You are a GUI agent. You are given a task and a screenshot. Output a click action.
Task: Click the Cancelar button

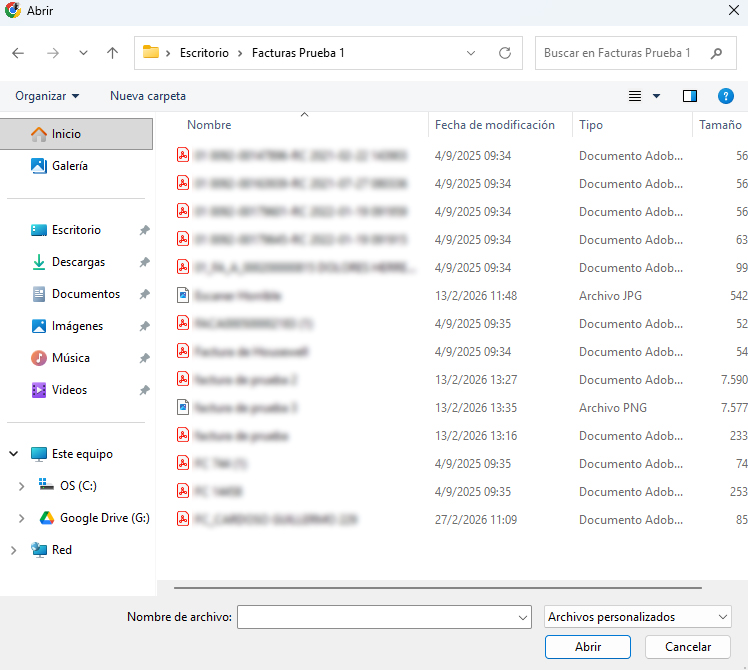pos(688,647)
